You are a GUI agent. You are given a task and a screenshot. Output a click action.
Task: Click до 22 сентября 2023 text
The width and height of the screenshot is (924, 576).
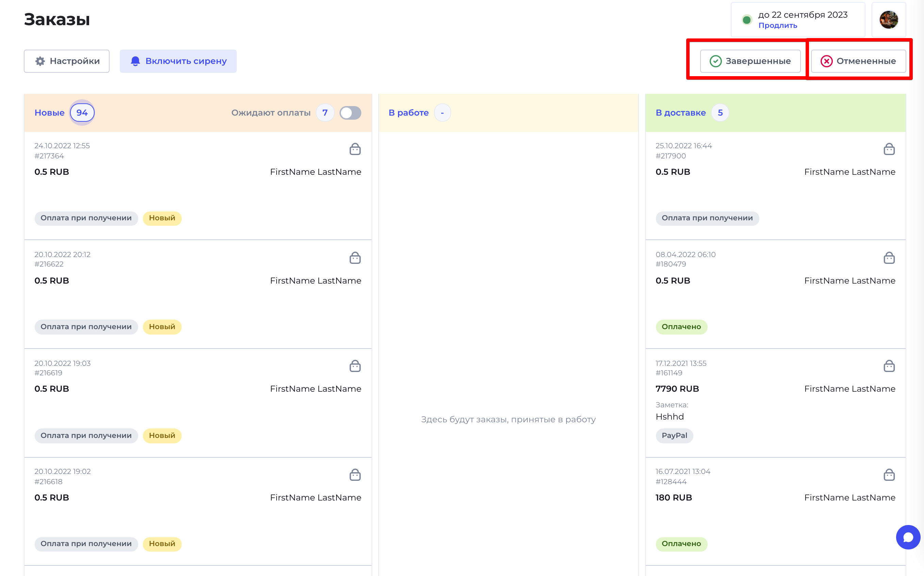tap(803, 15)
